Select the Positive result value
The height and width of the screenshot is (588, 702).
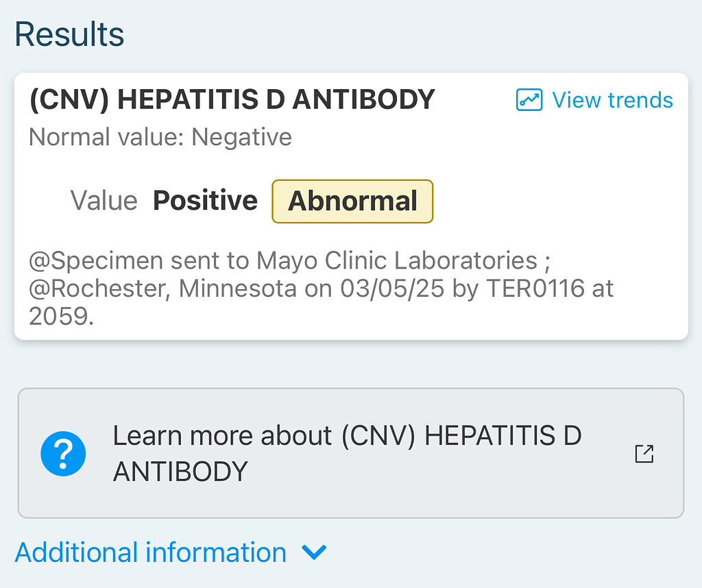pyautogui.click(x=205, y=201)
